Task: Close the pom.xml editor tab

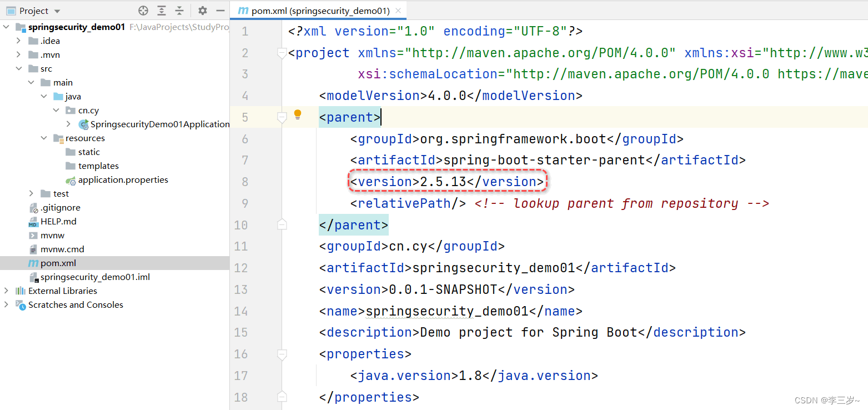Action: (398, 11)
